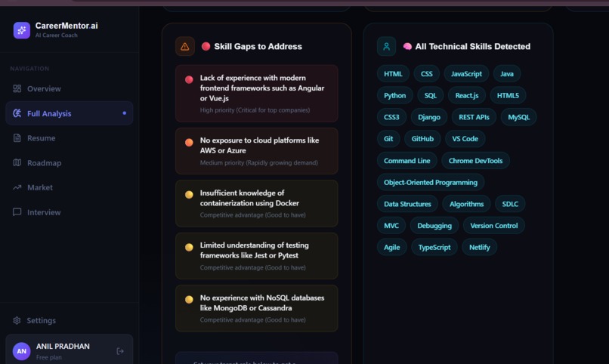Click the pink brain emoji in skills heading
This screenshot has width=609, height=364.
point(407,46)
